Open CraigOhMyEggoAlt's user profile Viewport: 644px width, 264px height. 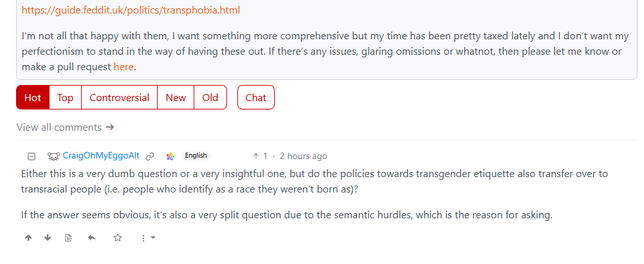101,156
